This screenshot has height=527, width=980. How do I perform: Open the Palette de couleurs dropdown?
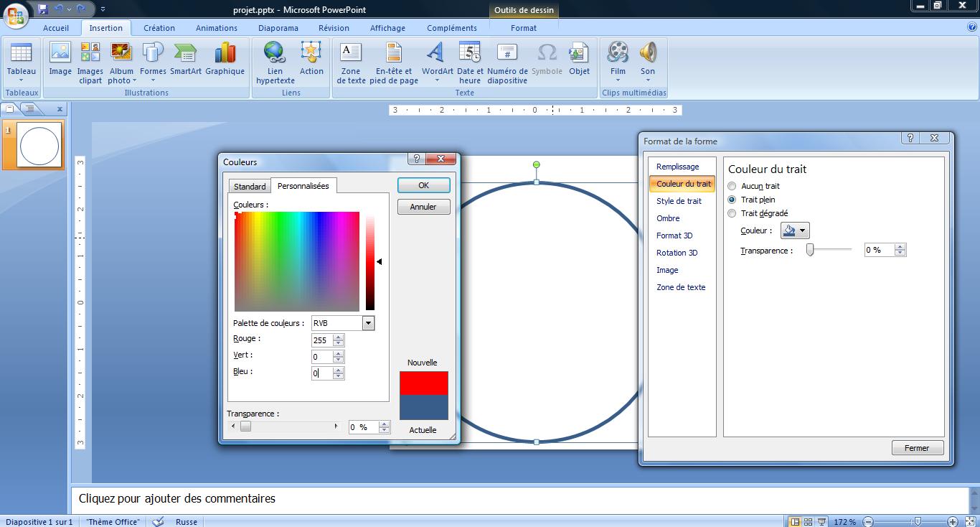pyautogui.click(x=368, y=323)
